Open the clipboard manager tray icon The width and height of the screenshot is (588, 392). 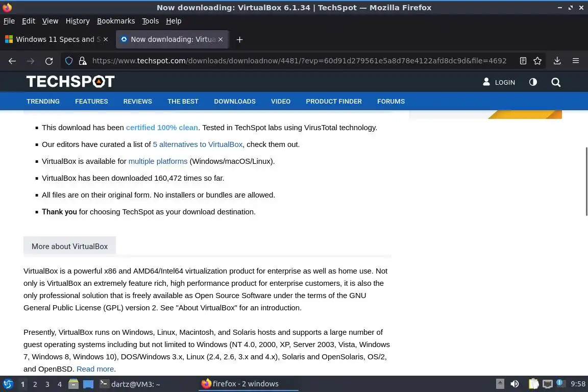click(x=533, y=384)
